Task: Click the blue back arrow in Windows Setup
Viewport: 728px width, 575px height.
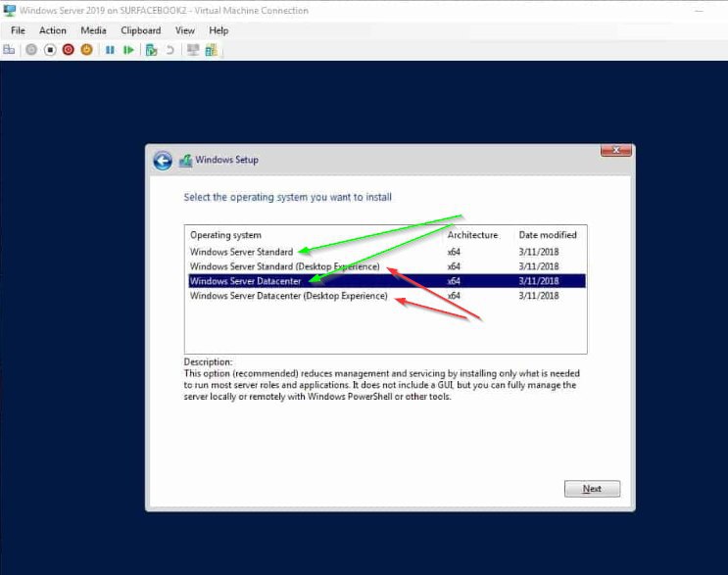Action: tap(163, 161)
